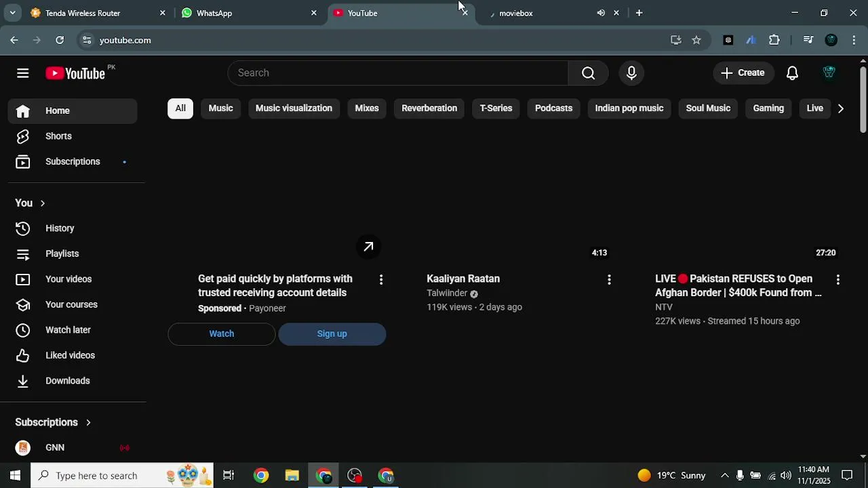This screenshot has height=488, width=868.
Task: Open the Talwiinder channel link
Action: [x=447, y=293]
